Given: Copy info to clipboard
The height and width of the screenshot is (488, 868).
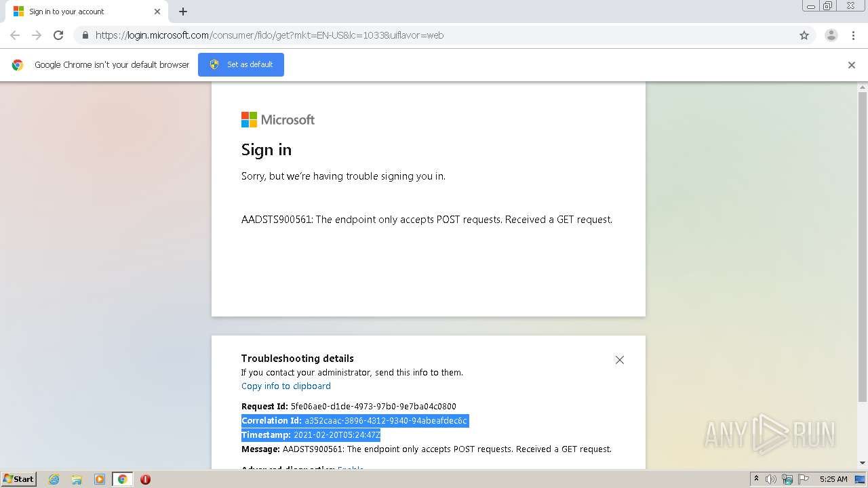Looking at the screenshot, I should pos(286,386).
